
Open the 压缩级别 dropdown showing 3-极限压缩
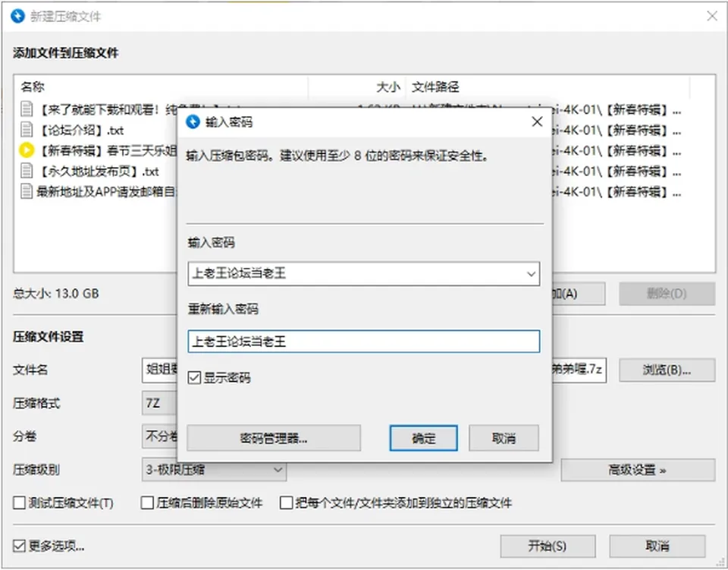point(214,470)
